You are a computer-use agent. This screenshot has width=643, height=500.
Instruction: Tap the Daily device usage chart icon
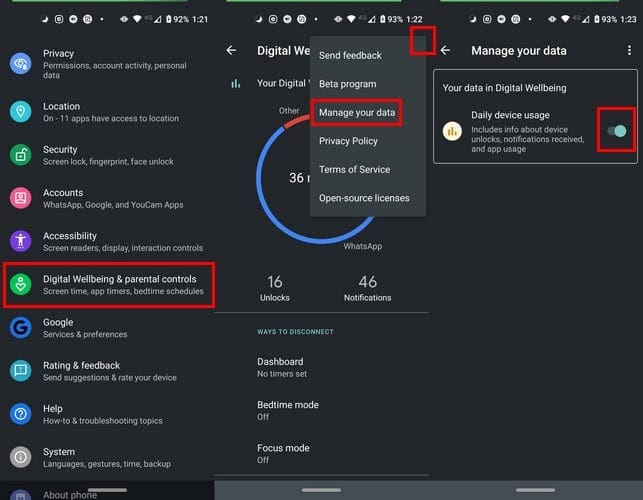click(x=452, y=131)
